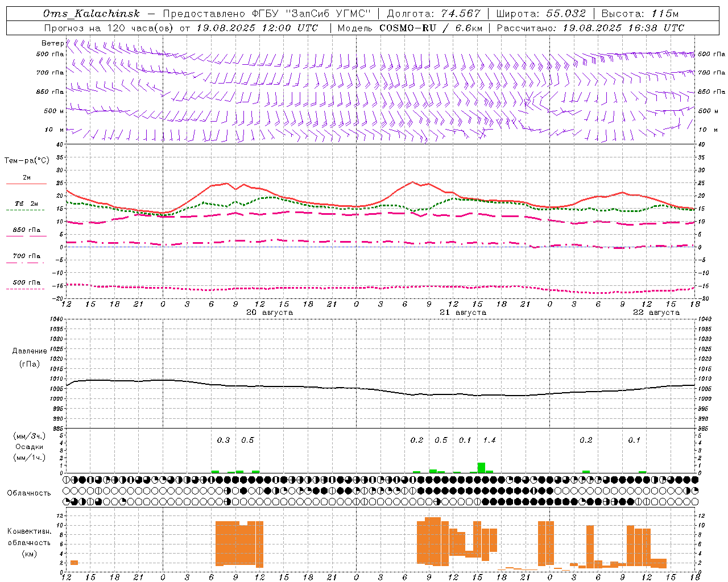Click the Ветер wind panel label
The height and width of the screenshot is (582, 728).
(52, 43)
